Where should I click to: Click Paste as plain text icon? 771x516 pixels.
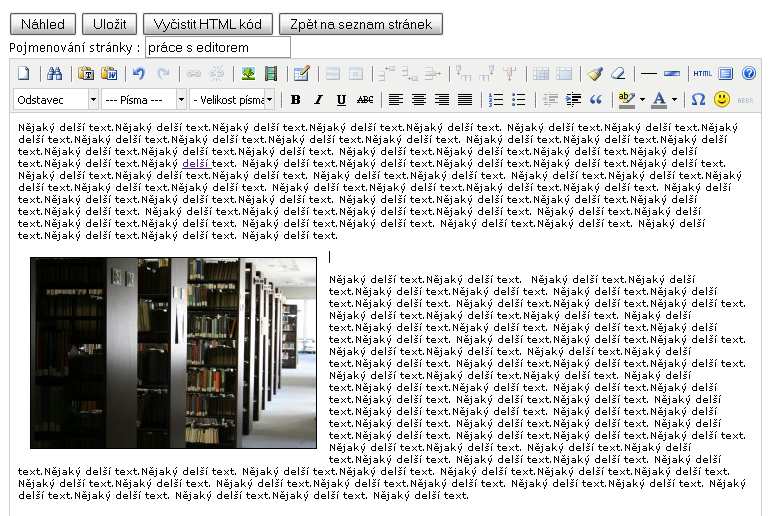click(x=86, y=74)
